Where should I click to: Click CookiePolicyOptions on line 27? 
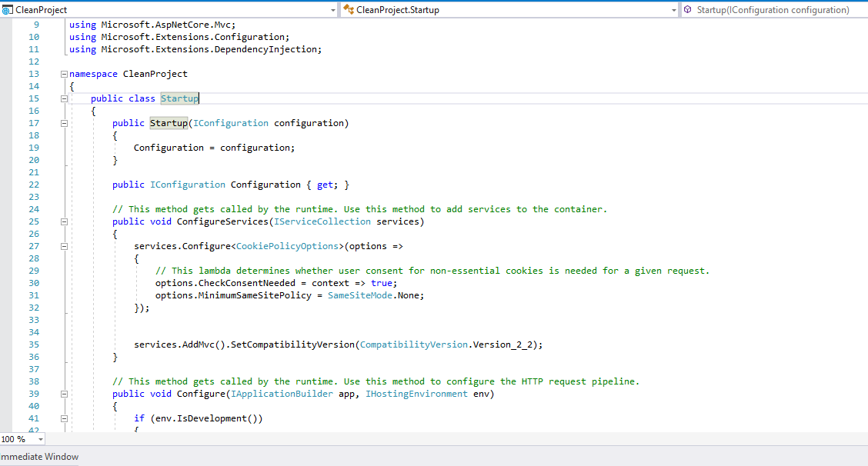(287, 246)
